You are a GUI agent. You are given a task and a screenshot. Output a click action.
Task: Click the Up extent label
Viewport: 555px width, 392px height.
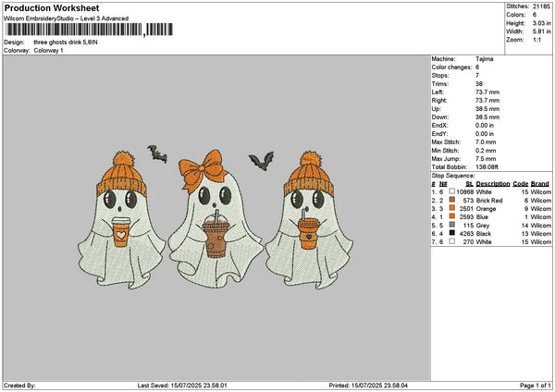tap(436, 108)
